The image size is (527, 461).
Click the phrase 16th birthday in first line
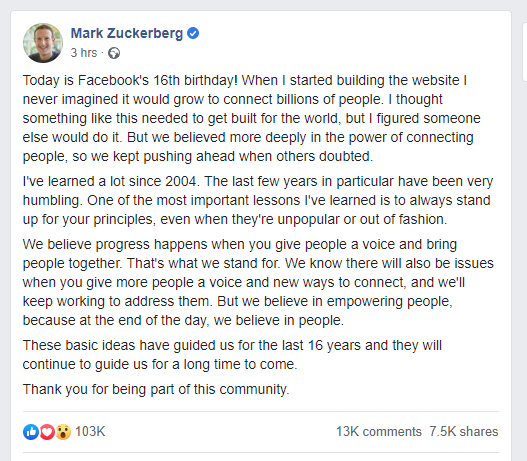[195, 80]
